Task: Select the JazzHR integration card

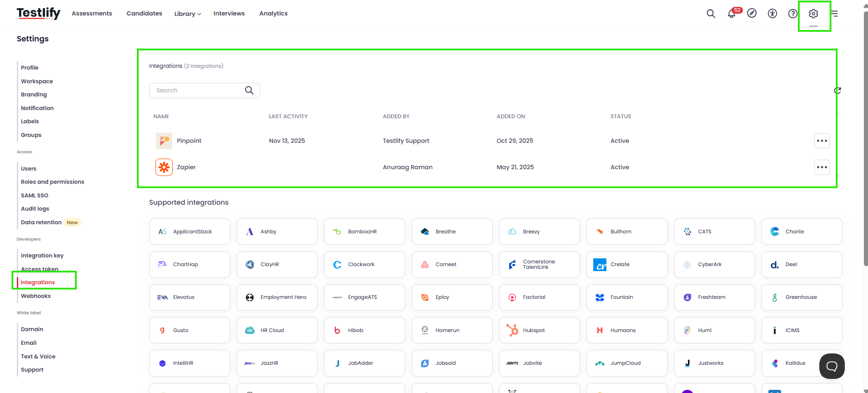Action: (277, 363)
